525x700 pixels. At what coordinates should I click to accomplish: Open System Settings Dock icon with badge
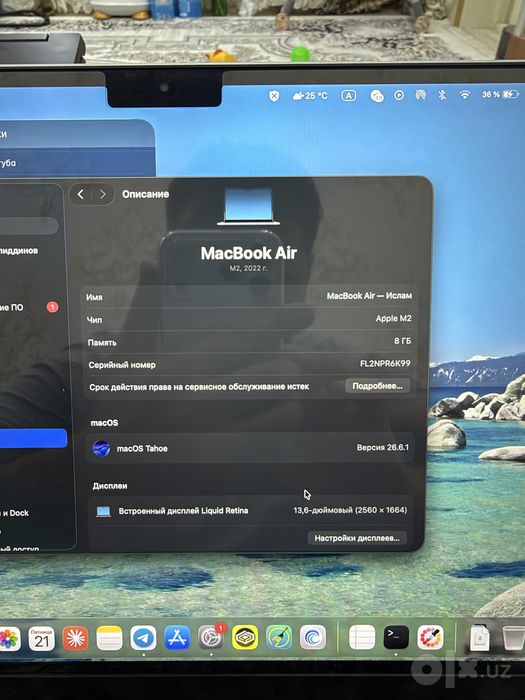click(211, 637)
